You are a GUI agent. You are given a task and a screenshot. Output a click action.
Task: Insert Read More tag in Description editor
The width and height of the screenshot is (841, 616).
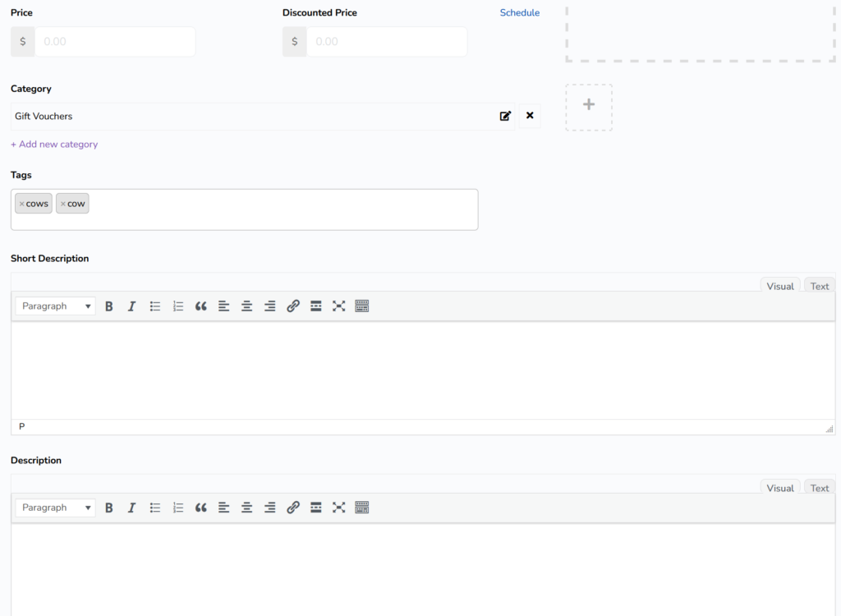316,508
